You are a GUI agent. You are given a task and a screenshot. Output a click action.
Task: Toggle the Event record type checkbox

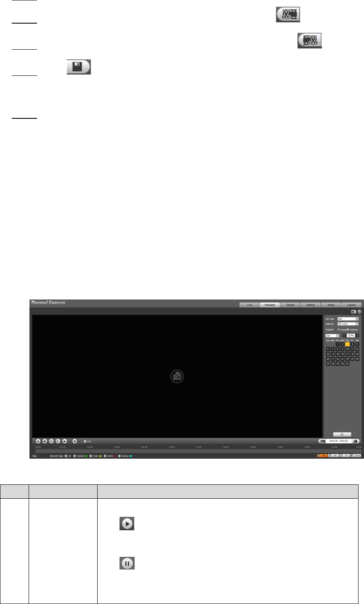pyautogui.click(x=91, y=456)
